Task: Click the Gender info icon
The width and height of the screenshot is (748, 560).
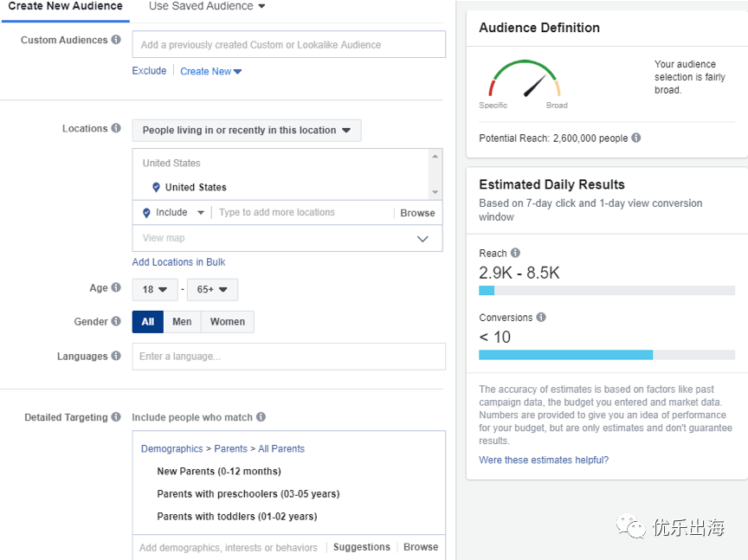Action: pos(116,321)
